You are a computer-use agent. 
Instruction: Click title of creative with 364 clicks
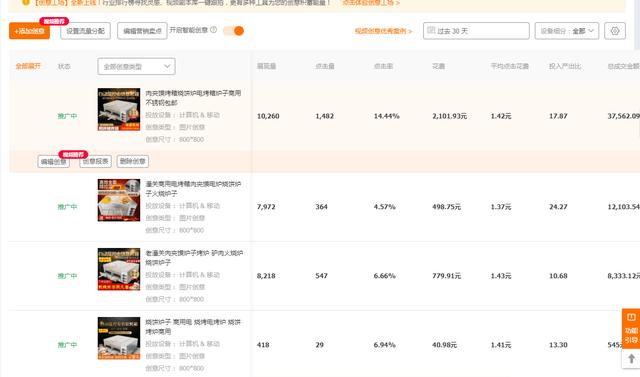pos(193,188)
